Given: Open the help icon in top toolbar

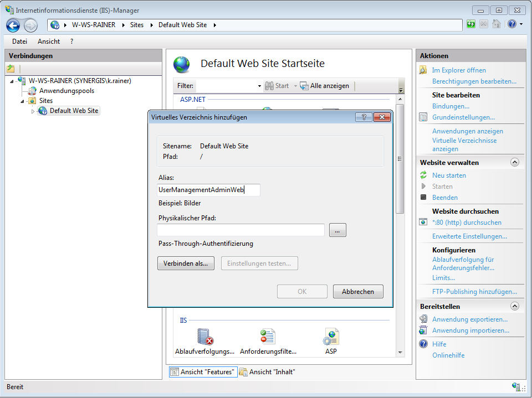Looking at the screenshot, I should [511, 24].
